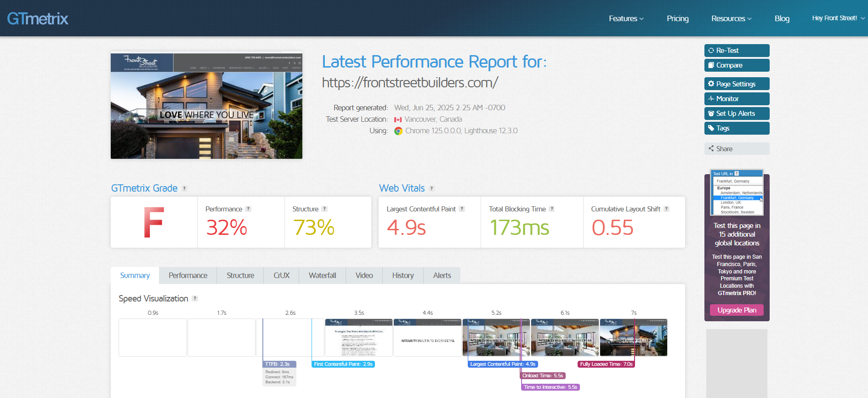Open the Alerts tab
This screenshot has height=398, width=868.
pos(442,275)
